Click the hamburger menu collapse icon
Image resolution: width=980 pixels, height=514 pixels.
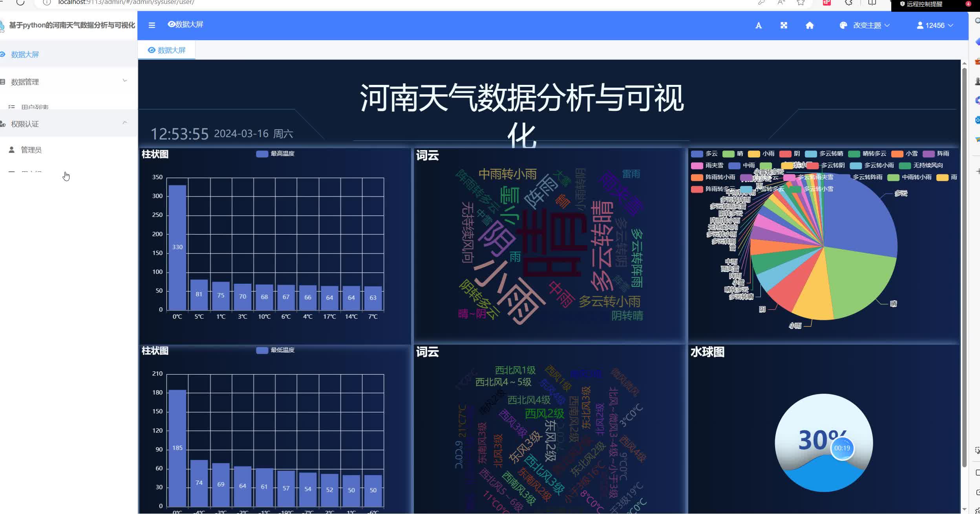152,25
